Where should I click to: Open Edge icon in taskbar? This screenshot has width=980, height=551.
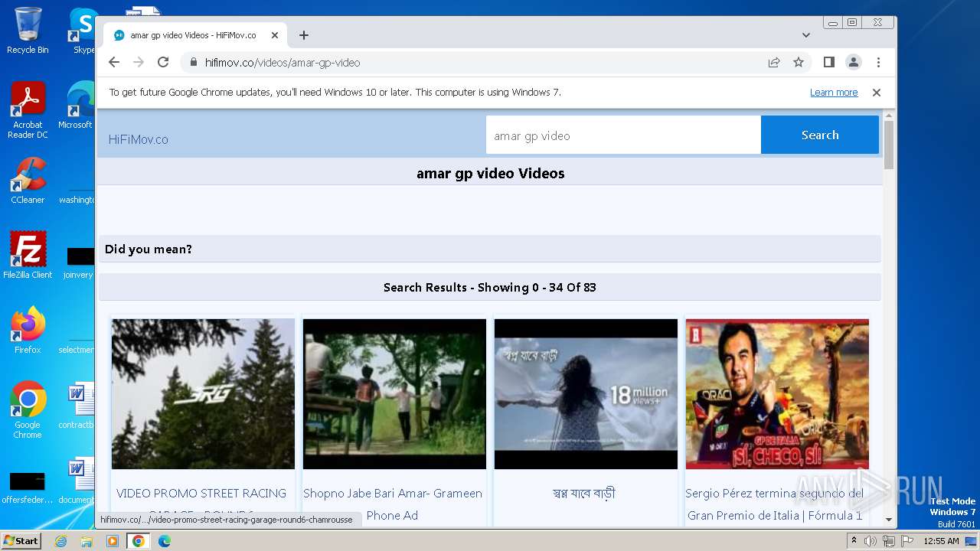coord(165,541)
